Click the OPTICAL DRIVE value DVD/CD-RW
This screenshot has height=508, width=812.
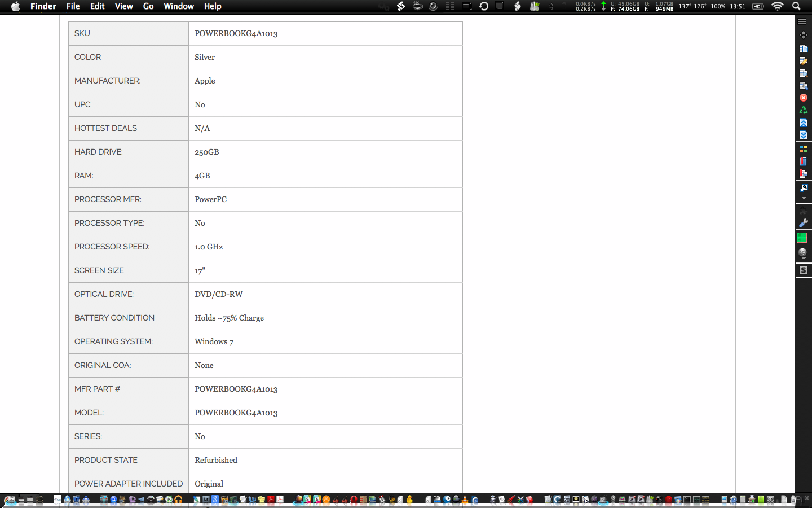(x=218, y=294)
